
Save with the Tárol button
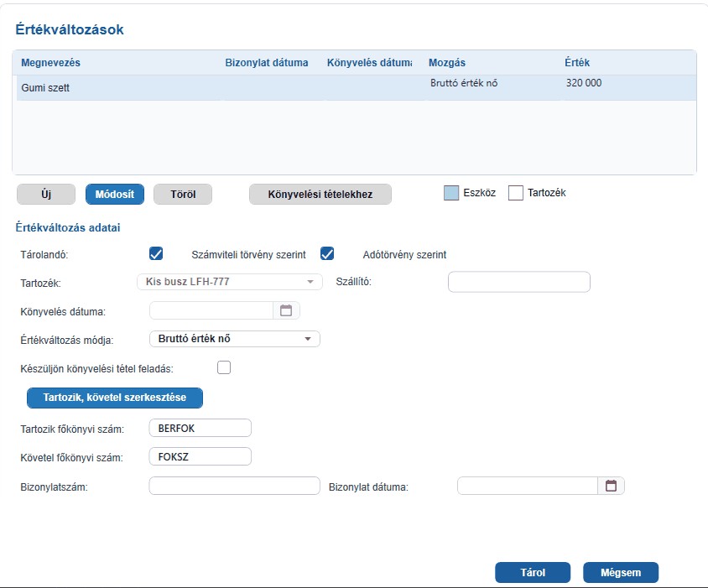pos(533,573)
